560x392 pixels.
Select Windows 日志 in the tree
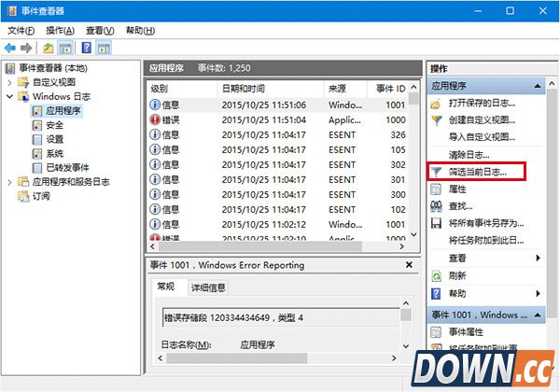54,96
